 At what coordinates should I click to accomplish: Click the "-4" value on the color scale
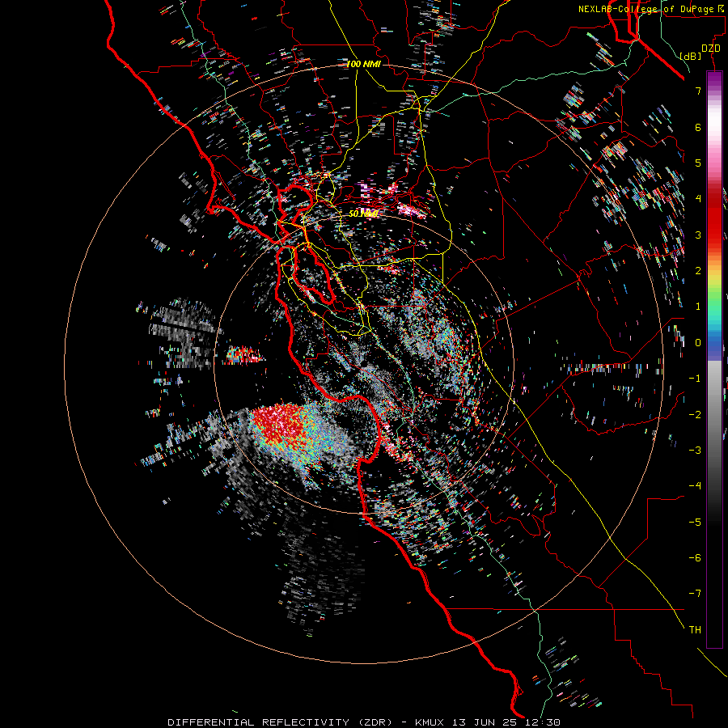695,486
